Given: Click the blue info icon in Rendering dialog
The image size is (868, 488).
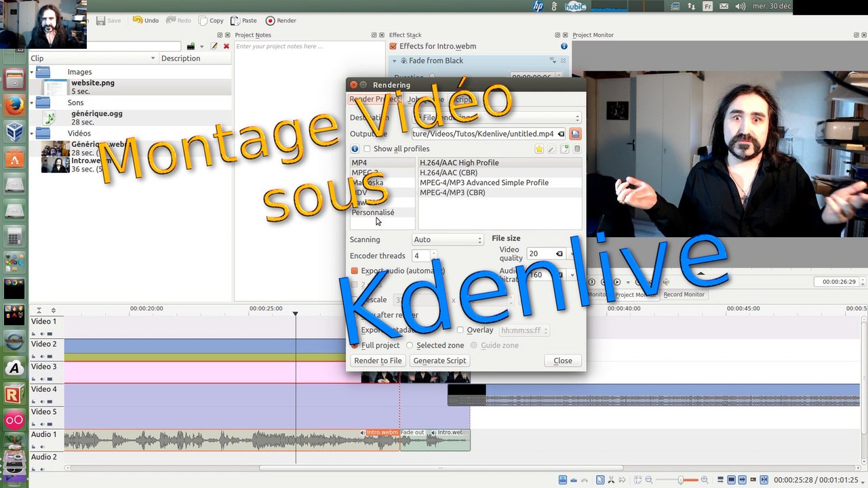Looking at the screenshot, I should tap(355, 148).
